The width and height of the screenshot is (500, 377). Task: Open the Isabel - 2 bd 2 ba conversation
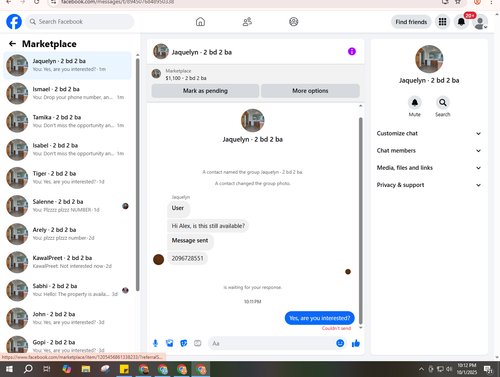[67, 150]
